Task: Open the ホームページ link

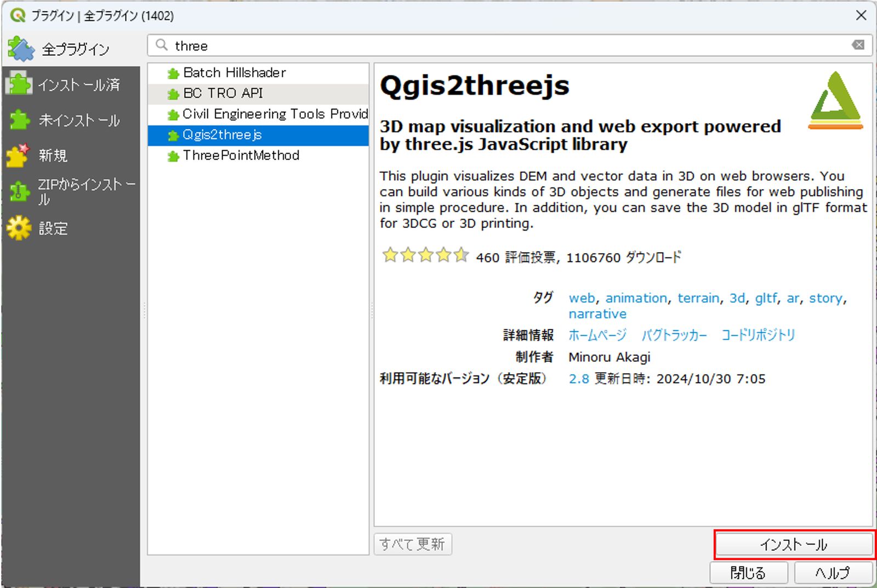Action: (597, 335)
